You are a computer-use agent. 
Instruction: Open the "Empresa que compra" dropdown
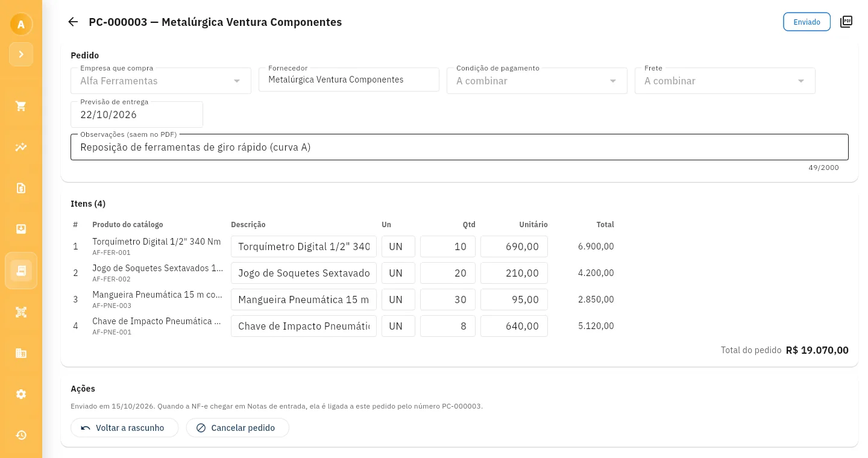[161, 81]
